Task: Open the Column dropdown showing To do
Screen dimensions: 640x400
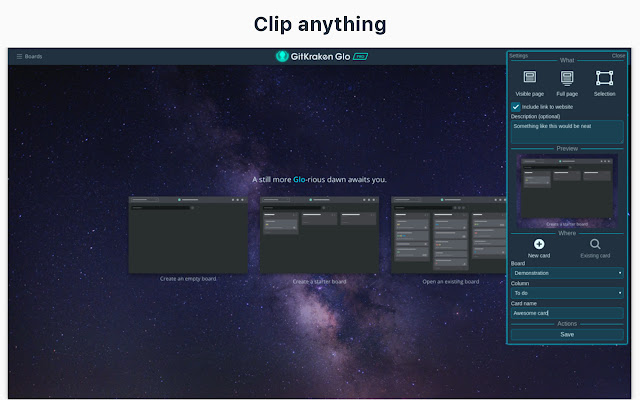Action: click(567, 293)
